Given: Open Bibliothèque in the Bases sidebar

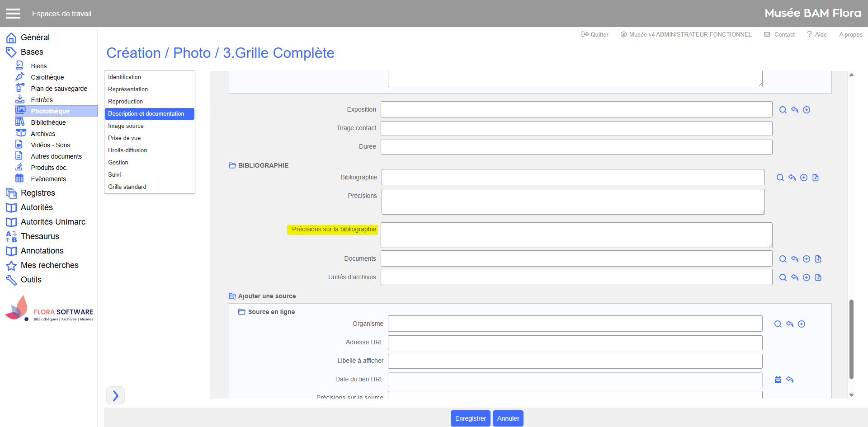Looking at the screenshot, I should [48, 122].
